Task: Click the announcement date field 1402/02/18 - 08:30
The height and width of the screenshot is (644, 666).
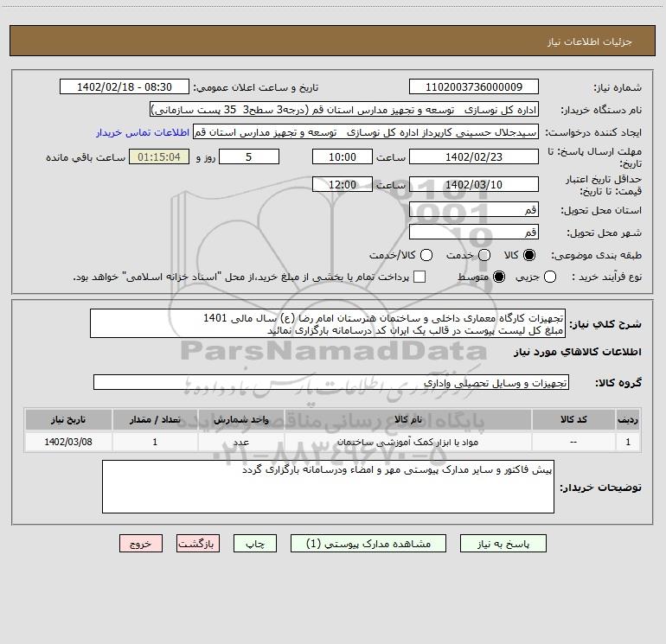Action: [x=125, y=86]
